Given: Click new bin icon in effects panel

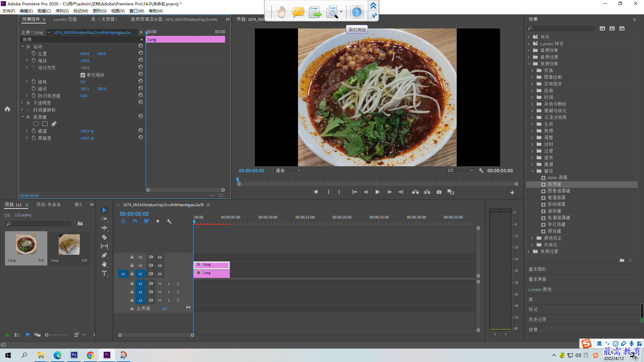Looking at the screenshot, I should point(622,260).
